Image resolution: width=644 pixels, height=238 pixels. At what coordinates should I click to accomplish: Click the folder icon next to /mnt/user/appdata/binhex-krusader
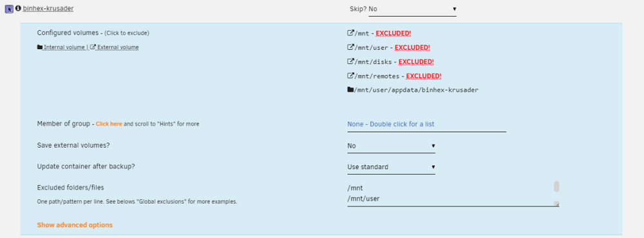click(x=350, y=90)
